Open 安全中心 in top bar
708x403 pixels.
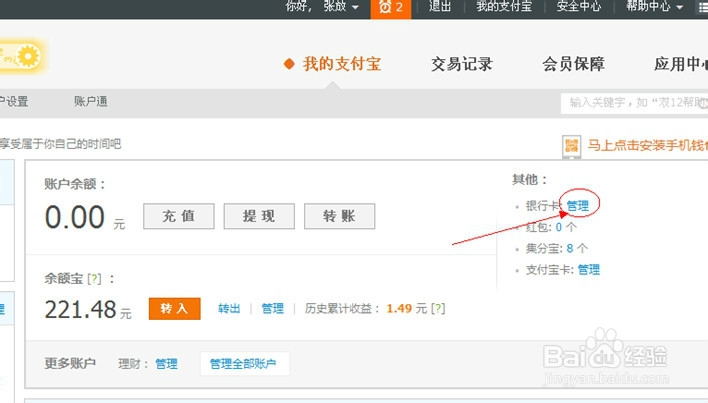pos(579,6)
